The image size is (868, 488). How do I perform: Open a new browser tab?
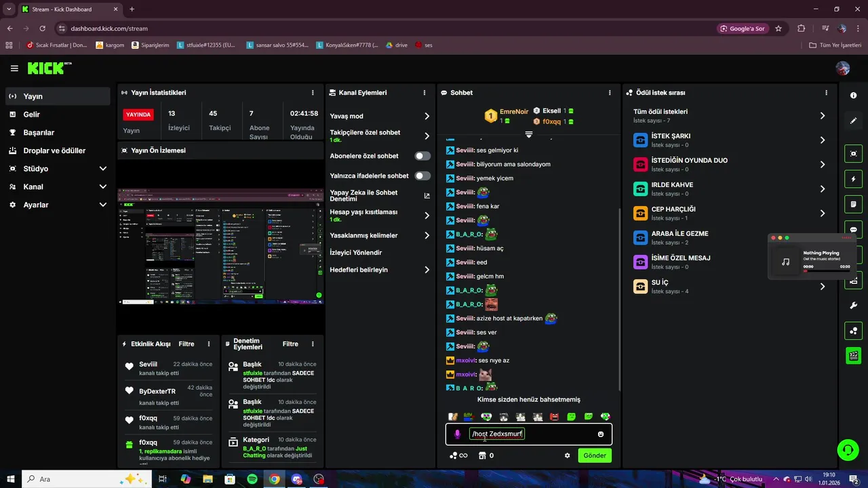[132, 9]
